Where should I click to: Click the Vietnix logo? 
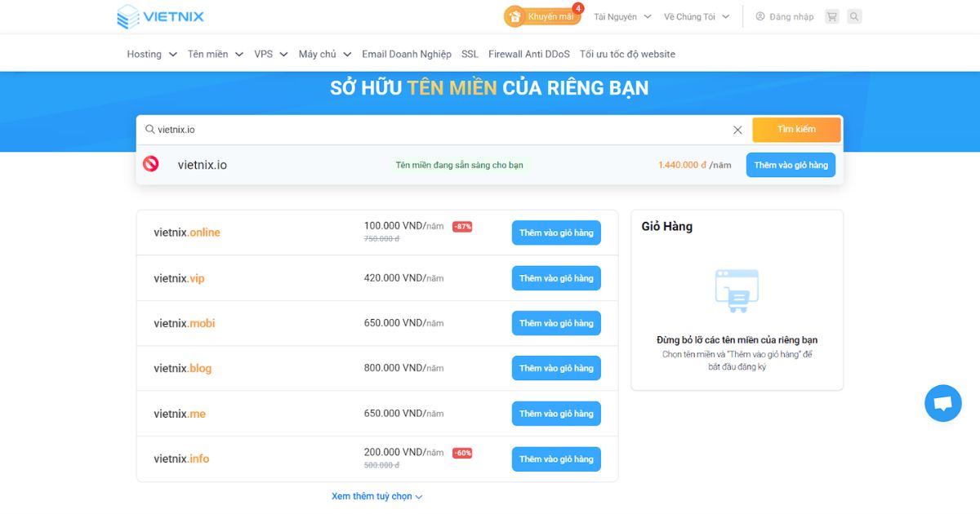[x=160, y=16]
